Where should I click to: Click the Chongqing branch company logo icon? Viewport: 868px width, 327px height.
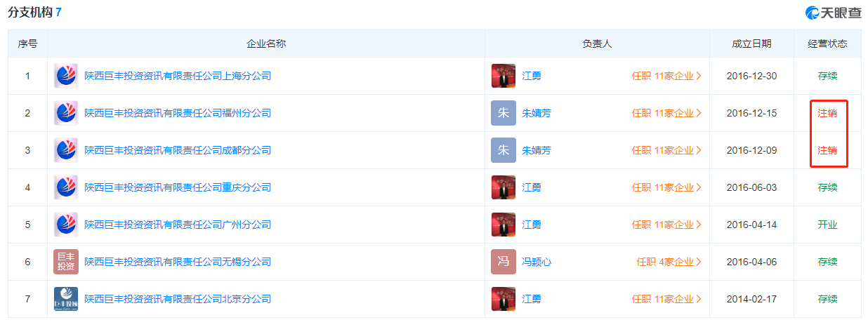point(66,187)
